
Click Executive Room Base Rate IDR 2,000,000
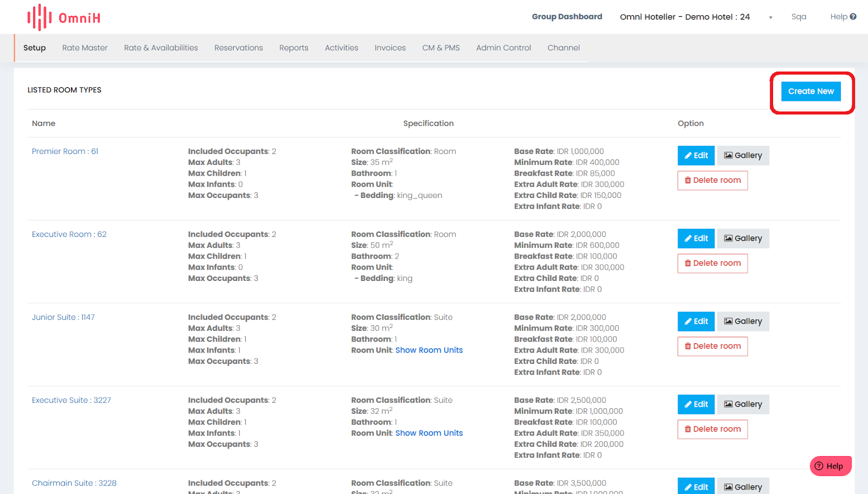click(x=560, y=234)
